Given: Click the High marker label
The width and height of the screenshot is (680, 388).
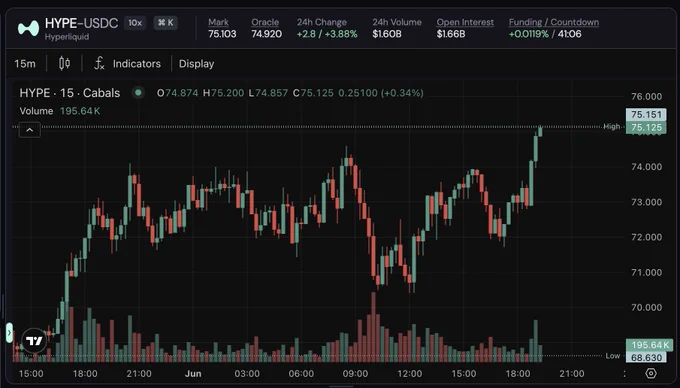Looking at the screenshot, I should click(611, 127).
